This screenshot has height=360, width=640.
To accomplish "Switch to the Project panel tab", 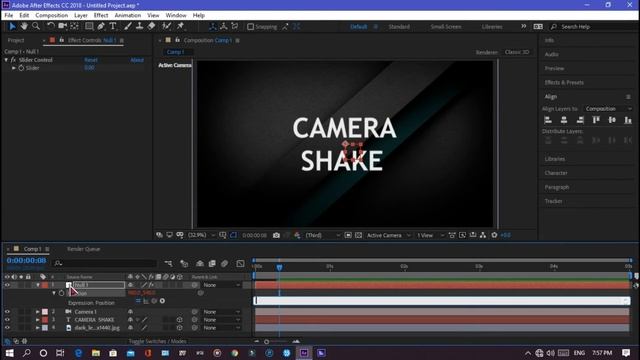I will [16, 40].
